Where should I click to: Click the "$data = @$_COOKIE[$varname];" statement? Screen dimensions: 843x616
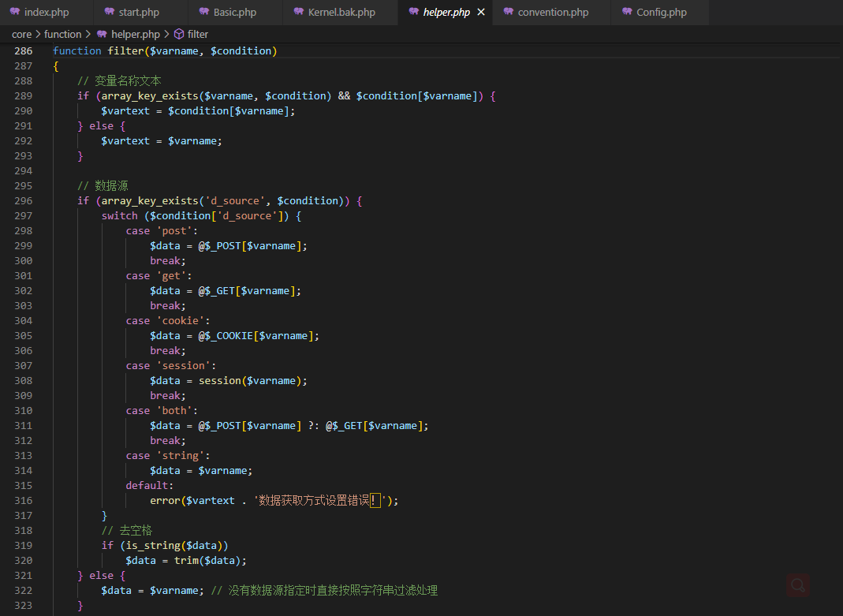click(234, 336)
